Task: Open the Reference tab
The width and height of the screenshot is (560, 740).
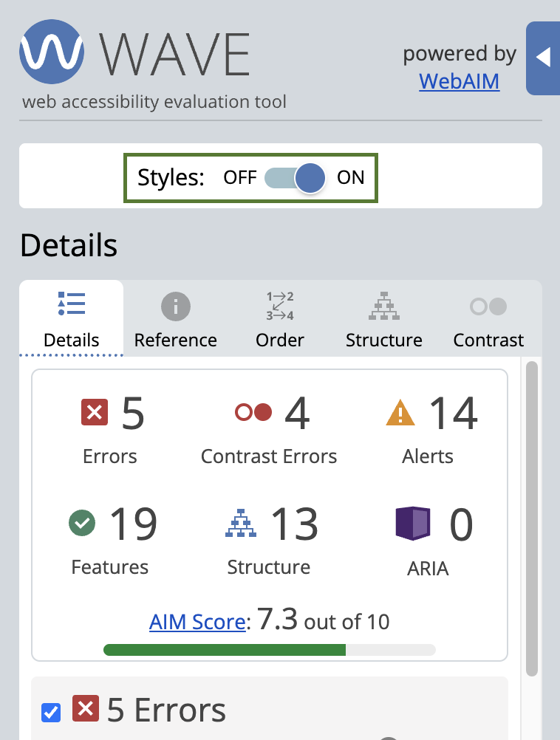Action: [175, 319]
